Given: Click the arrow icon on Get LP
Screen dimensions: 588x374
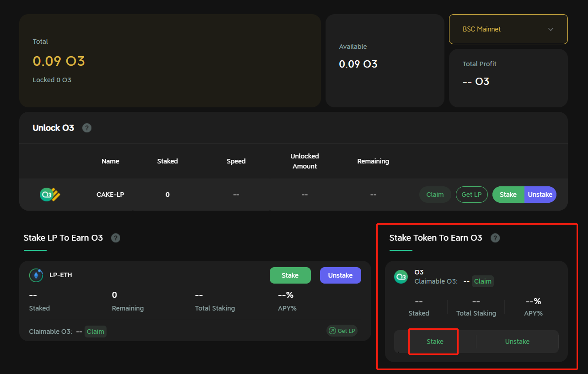Looking at the screenshot, I should point(332,331).
